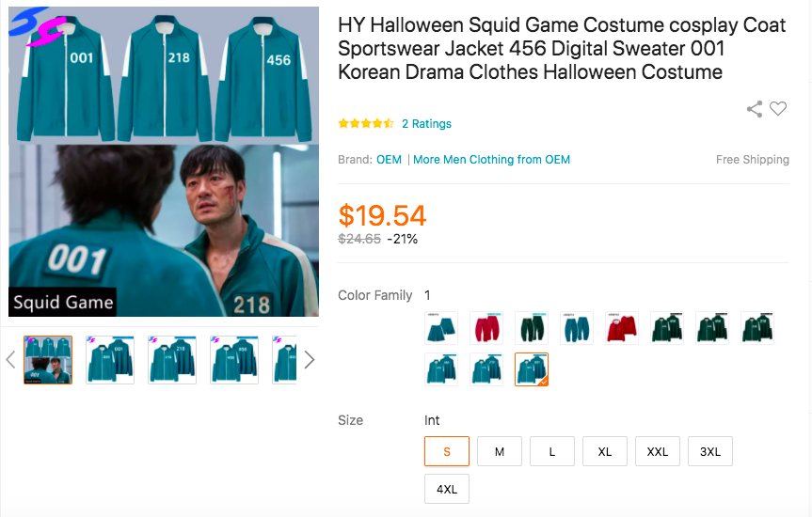812x517 pixels.
Task: Select the 456 jacket thumbnail
Action: click(x=234, y=360)
